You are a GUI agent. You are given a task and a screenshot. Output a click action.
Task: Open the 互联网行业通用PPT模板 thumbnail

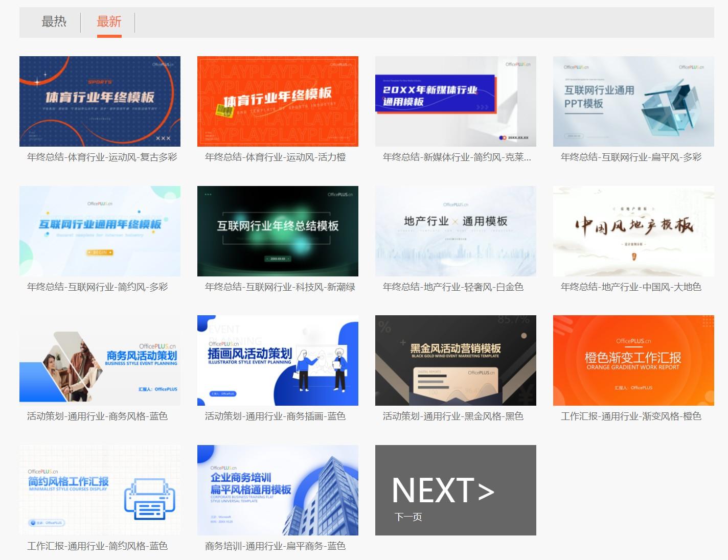[x=633, y=101]
